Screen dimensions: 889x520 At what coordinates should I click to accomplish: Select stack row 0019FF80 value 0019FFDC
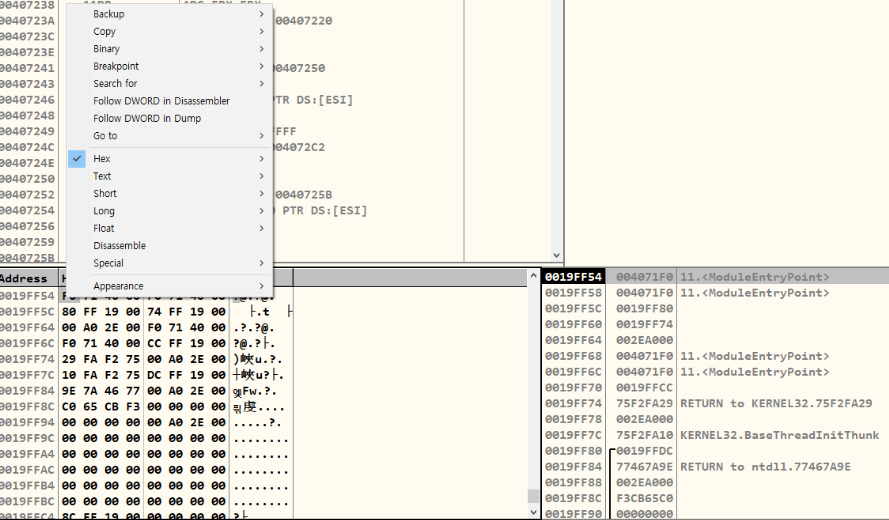(x=645, y=451)
